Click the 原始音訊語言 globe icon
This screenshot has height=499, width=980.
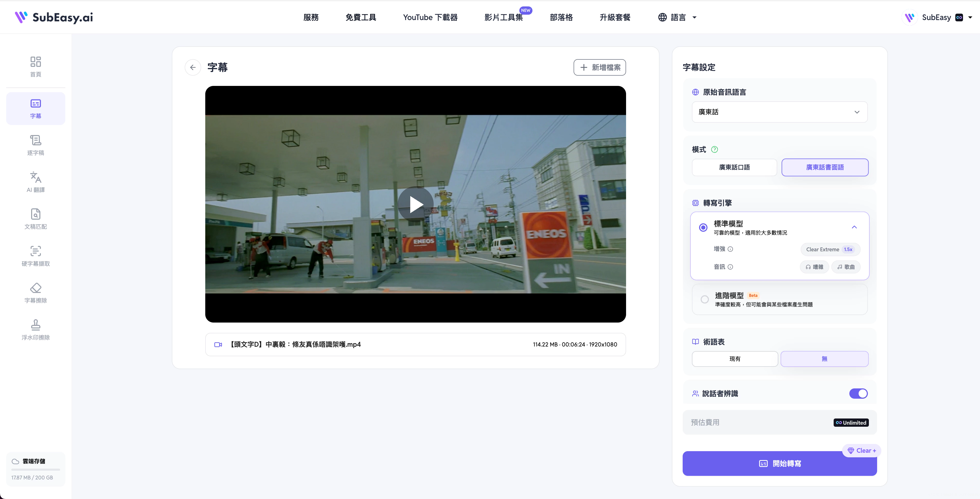click(695, 92)
